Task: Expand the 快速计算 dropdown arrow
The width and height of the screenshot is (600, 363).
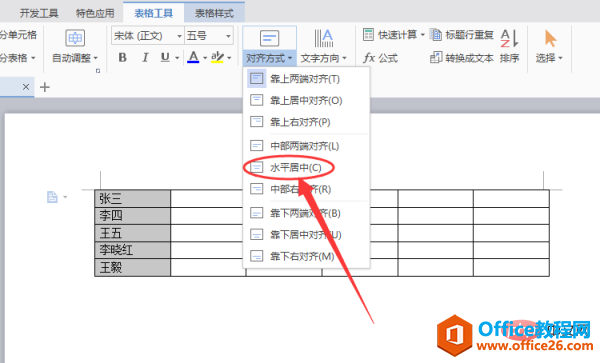Action: point(422,35)
